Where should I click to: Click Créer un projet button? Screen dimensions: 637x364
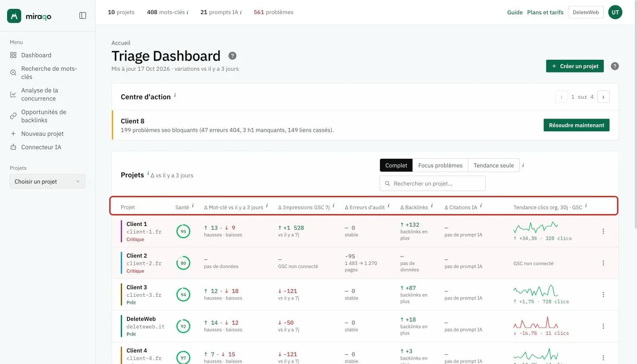pos(575,66)
